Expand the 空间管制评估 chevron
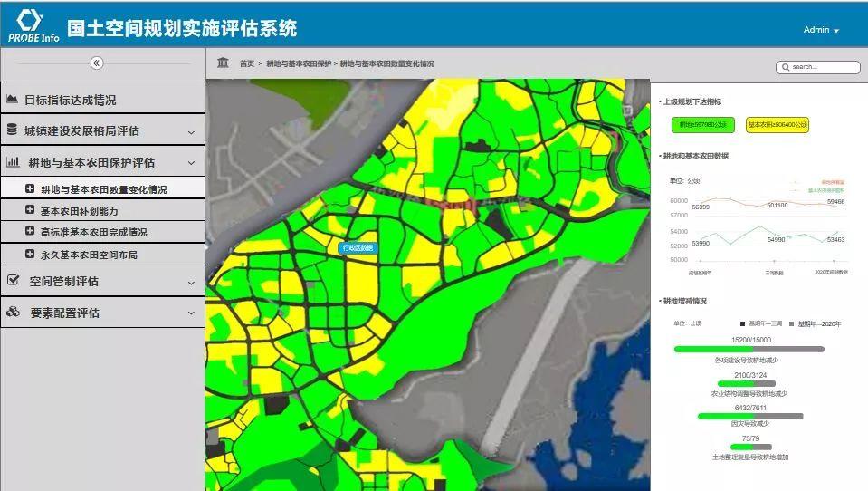This screenshot has width=868, height=491. pyautogui.click(x=191, y=283)
